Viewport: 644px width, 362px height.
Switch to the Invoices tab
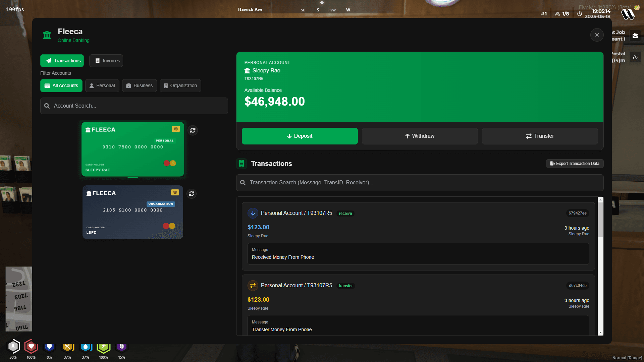pos(106,61)
